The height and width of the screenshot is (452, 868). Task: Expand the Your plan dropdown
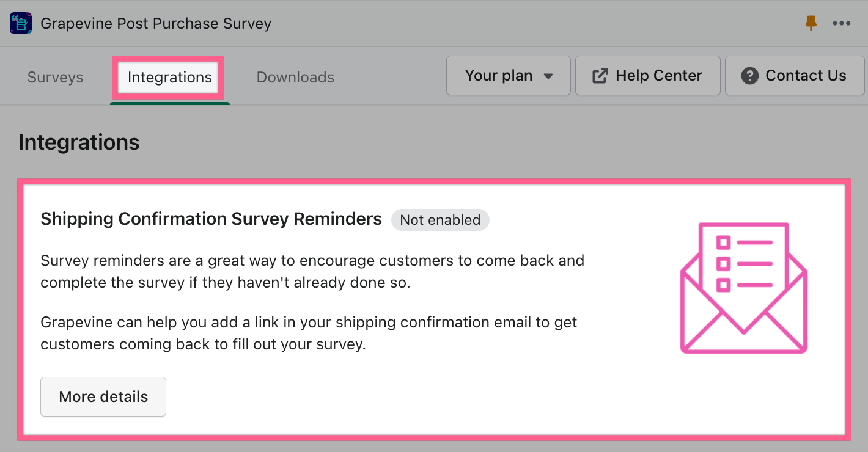(x=509, y=76)
